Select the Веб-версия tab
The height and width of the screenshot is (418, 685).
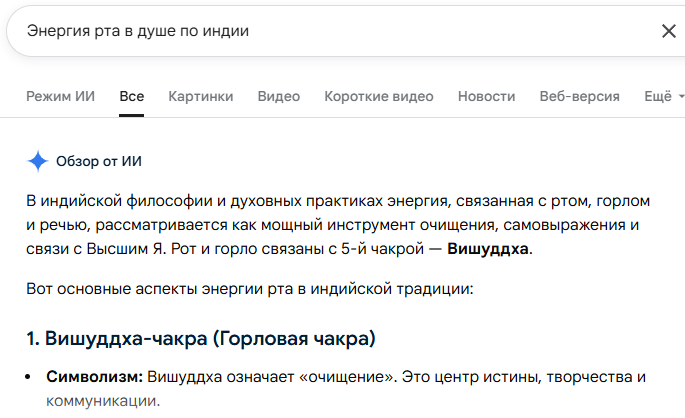pos(579,97)
